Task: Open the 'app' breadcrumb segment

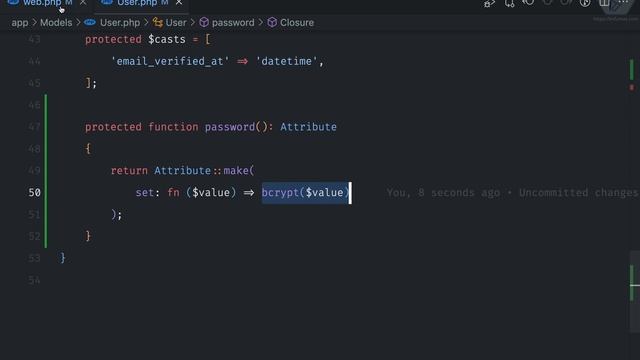Action: click(20, 23)
